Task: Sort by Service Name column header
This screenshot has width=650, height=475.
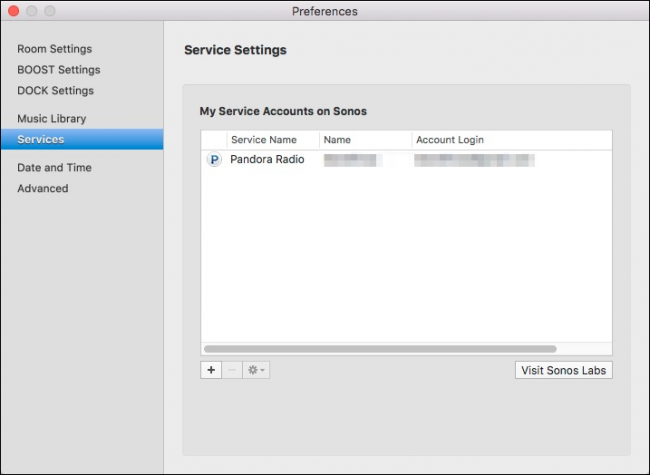Action: pos(264,140)
